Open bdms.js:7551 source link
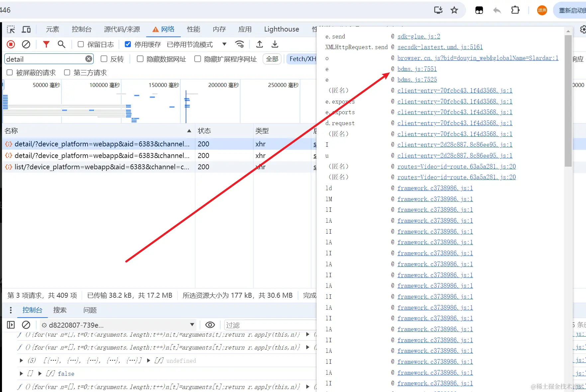This screenshot has width=586, height=392. [x=417, y=69]
